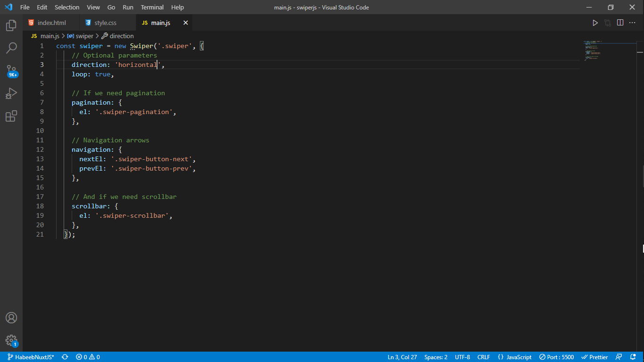Click direction in the breadcrumb

pyautogui.click(x=122, y=36)
